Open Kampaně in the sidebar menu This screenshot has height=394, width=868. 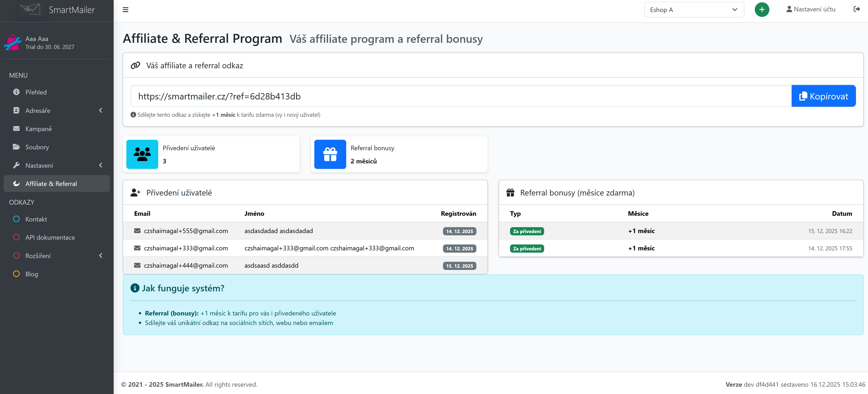38,129
